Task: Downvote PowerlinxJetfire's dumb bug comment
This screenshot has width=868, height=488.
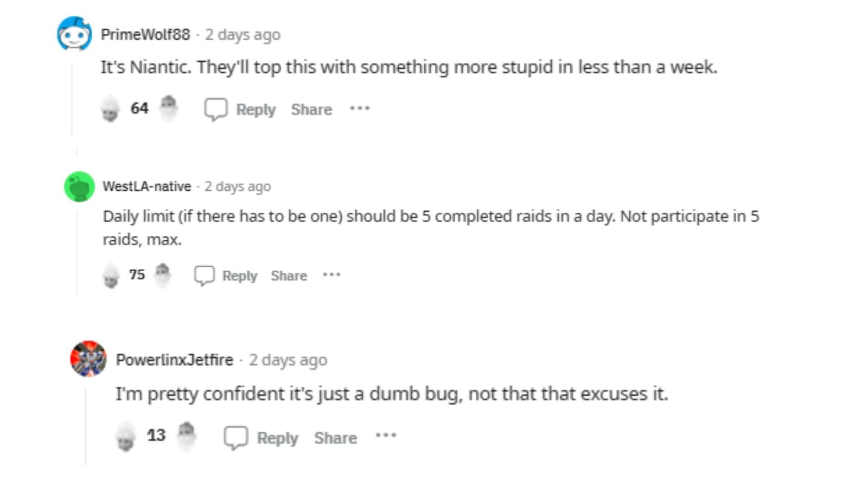Action: click(x=186, y=436)
